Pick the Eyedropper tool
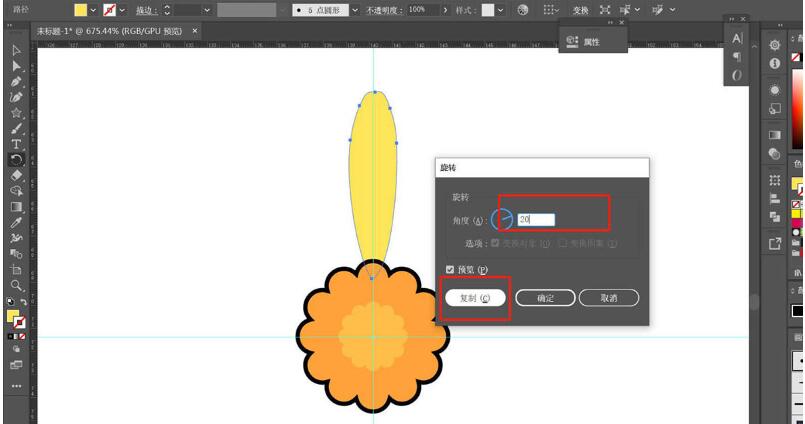805x424 pixels. [x=16, y=223]
